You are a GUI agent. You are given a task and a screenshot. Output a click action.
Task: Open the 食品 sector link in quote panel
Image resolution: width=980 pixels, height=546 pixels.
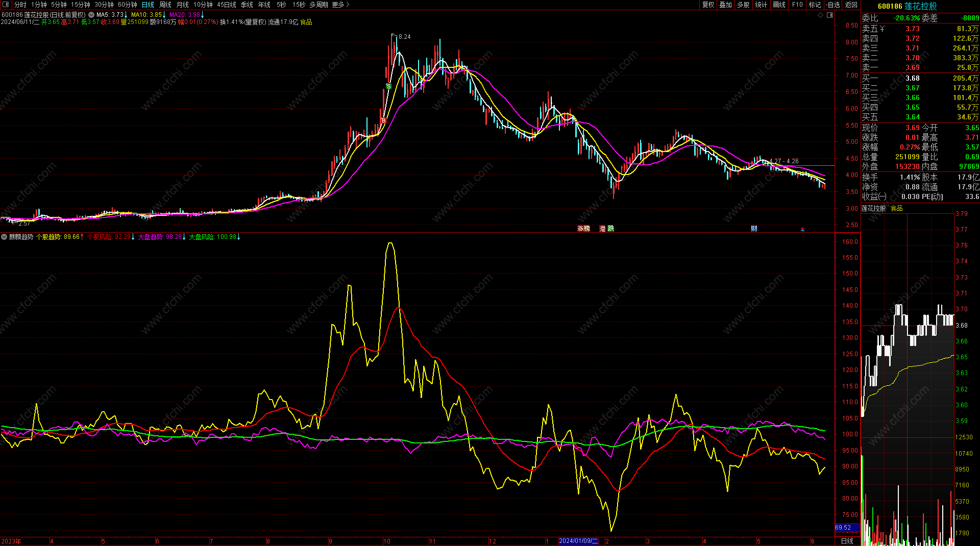click(897, 208)
